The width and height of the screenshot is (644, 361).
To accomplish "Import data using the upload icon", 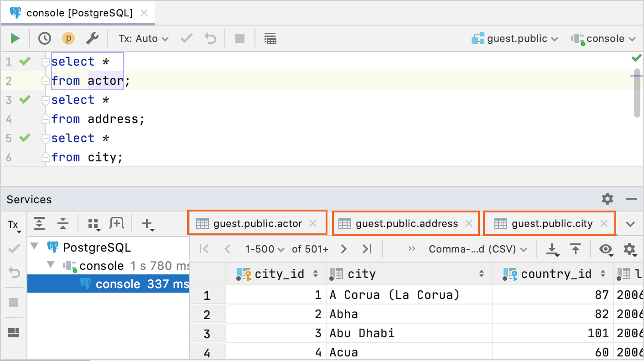I will point(576,249).
